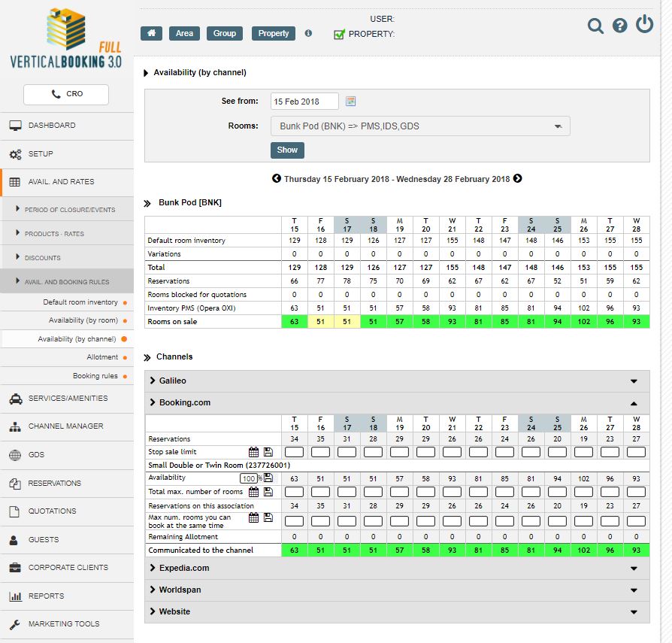Click Max num. rooms field for M 19
672x643 pixels.
click(399, 521)
